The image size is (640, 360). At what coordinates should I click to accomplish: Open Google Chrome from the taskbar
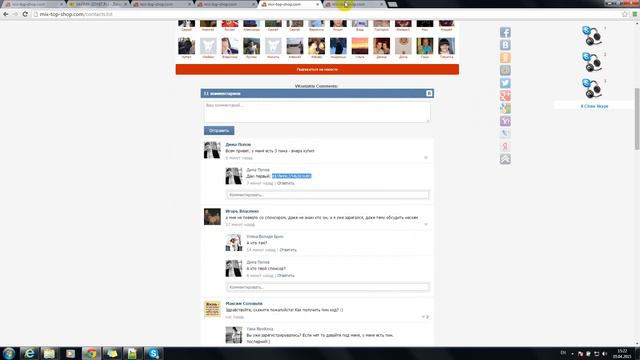pos(91,353)
